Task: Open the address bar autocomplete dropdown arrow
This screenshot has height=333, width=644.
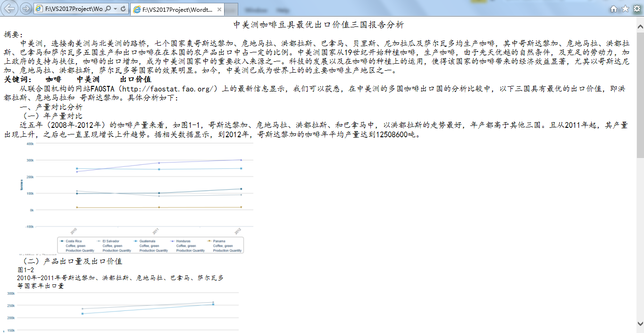Action: pyautogui.click(x=116, y=9)
